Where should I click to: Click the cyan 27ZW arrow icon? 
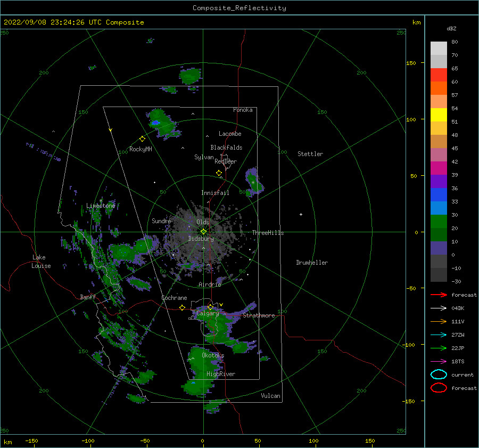coord(439,335)
